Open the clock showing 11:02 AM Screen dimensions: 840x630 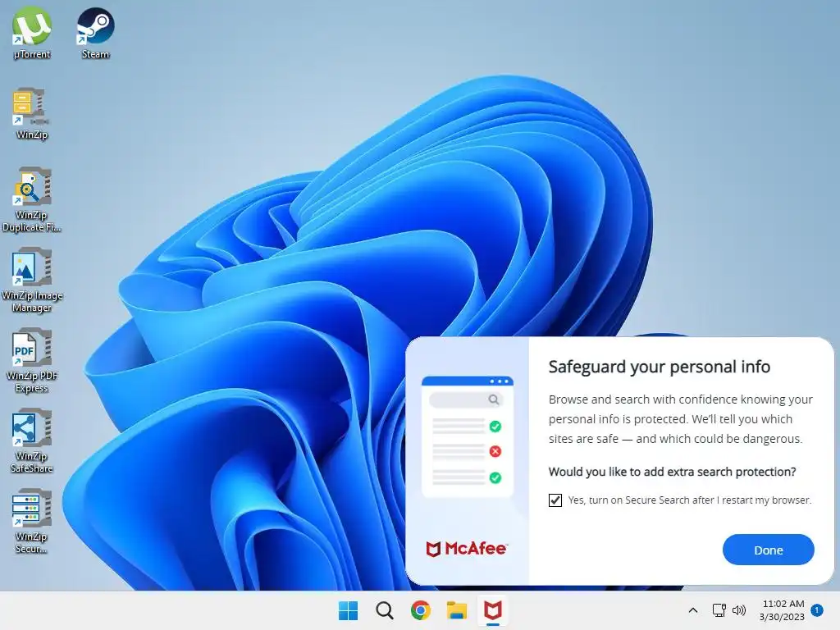782,610
